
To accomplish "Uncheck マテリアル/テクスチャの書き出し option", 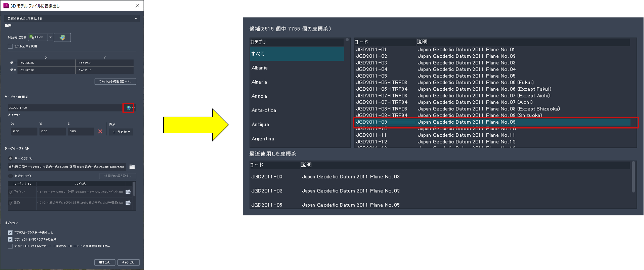I will (10, 232).
